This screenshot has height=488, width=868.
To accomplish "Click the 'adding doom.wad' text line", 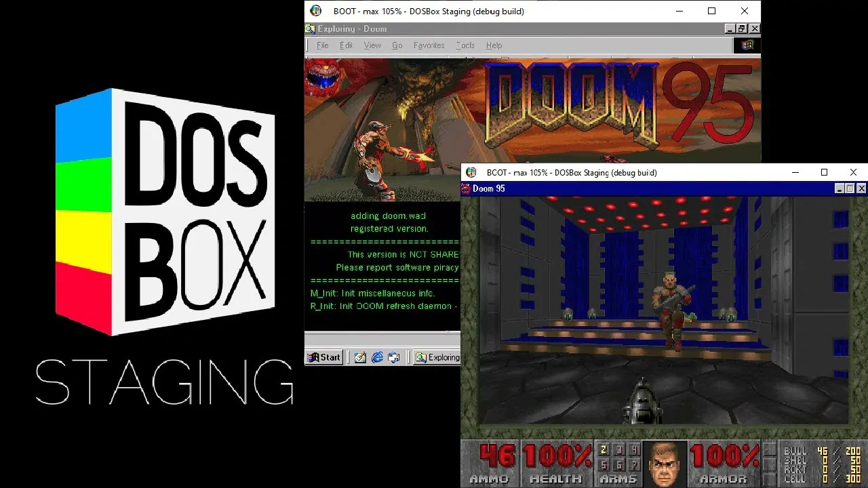I will click(x=388, y=216).
